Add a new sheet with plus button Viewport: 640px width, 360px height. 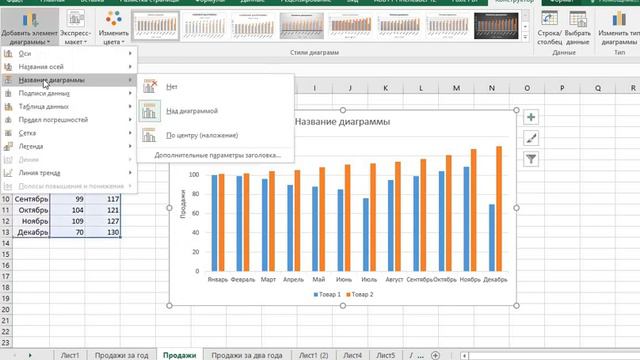coord(436,355)
